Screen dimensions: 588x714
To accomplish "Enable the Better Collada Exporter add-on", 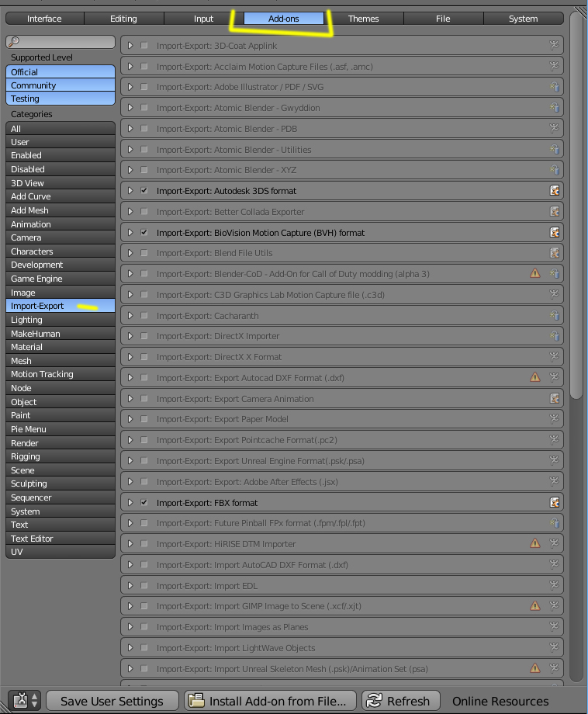I will tap(144, 212).
